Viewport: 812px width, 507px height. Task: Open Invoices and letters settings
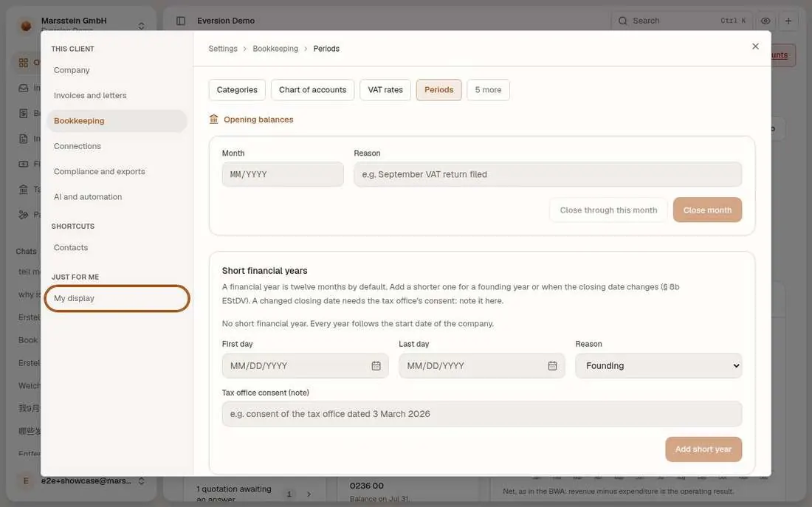(117, 95)
